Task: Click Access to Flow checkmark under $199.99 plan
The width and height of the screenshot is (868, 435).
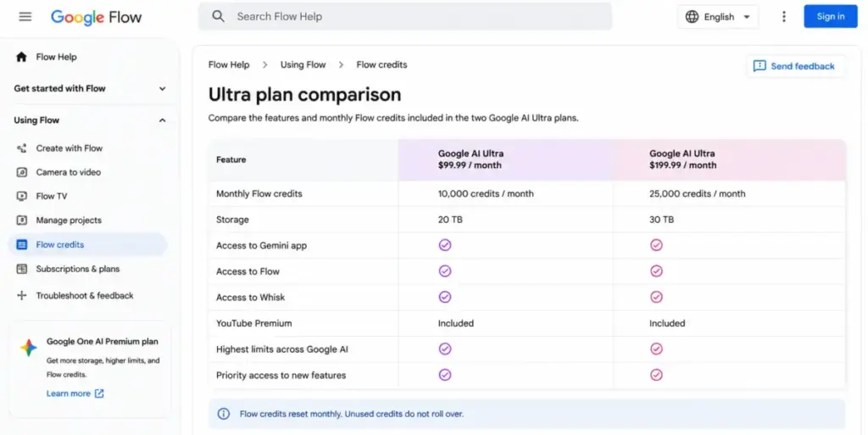Action: point(657,271)
